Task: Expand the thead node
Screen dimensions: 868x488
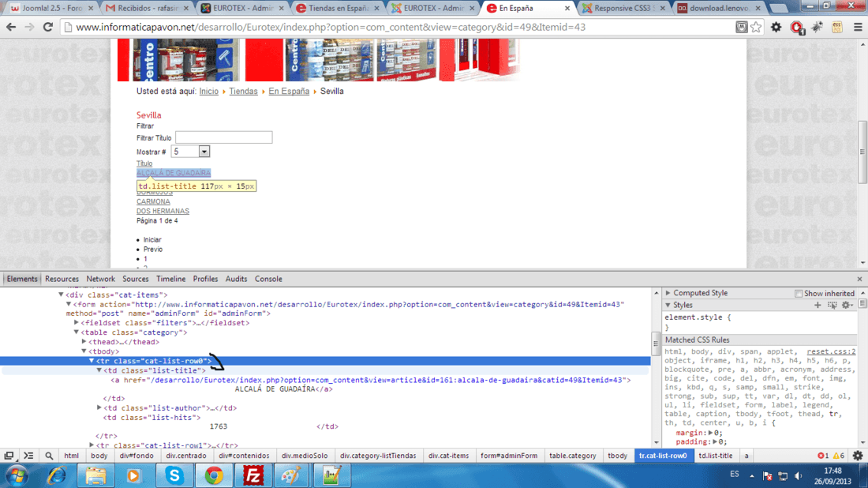Action: [84, 342]
